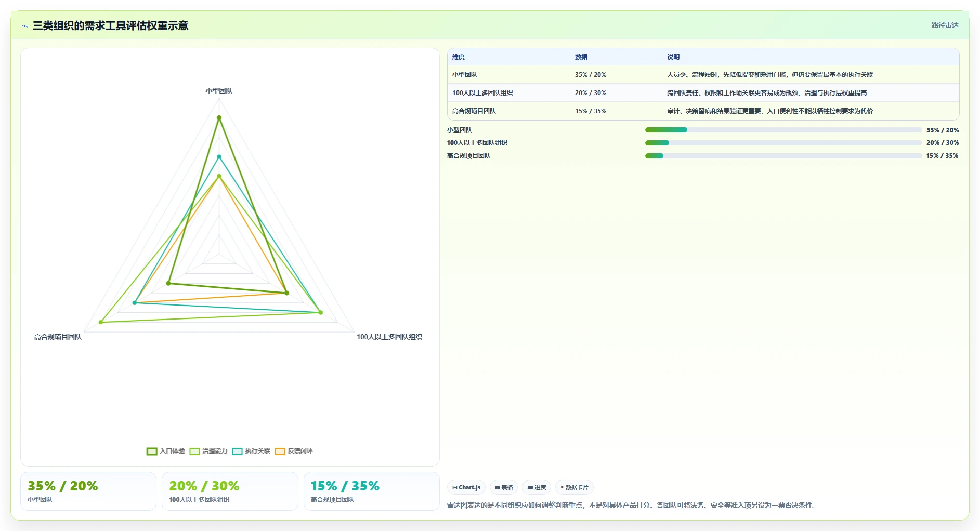Click the 15% / 35% value after progress bar

(943, 156)
